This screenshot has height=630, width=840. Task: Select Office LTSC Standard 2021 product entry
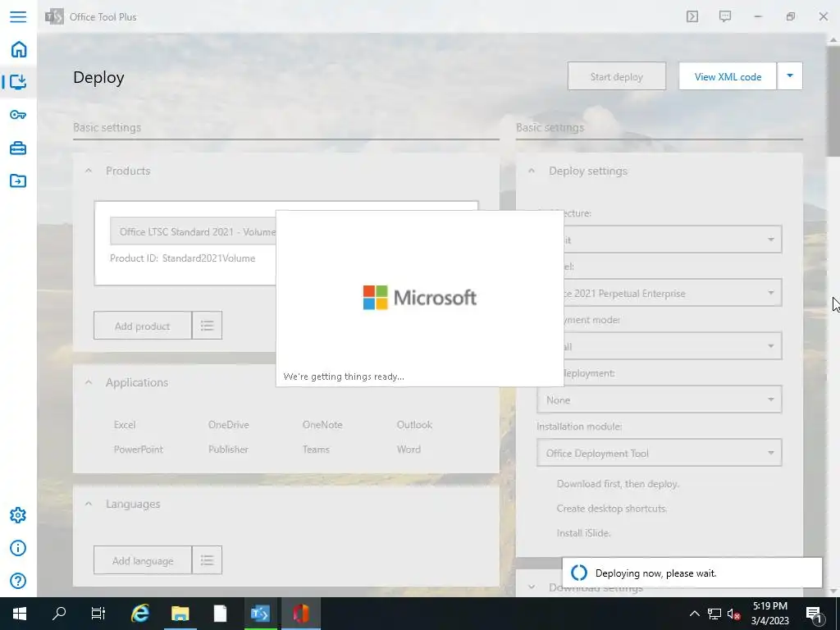[193, 231]
